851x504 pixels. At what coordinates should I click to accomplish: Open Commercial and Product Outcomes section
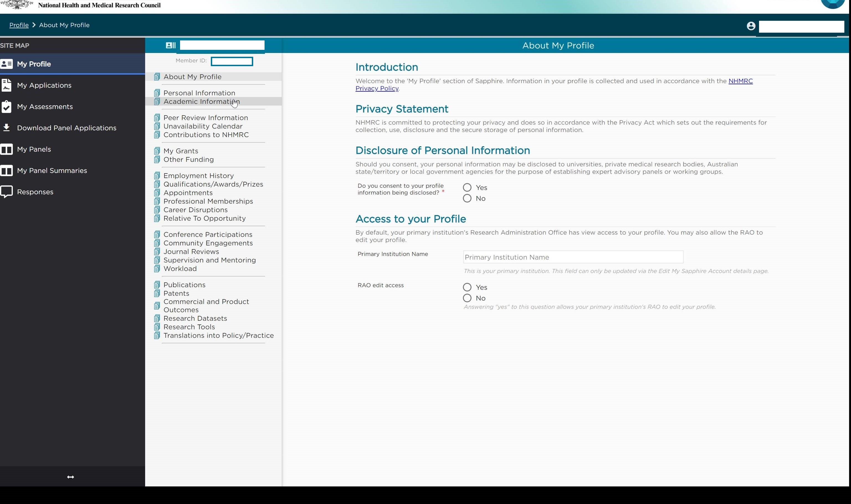(x=206, y=306)
